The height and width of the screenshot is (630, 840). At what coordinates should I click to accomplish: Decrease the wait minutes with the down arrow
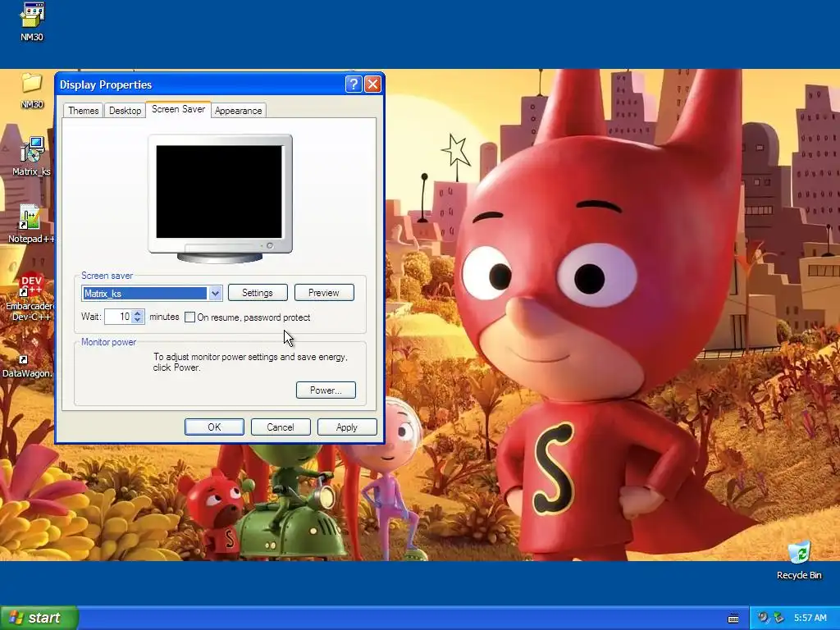point(138,320)
